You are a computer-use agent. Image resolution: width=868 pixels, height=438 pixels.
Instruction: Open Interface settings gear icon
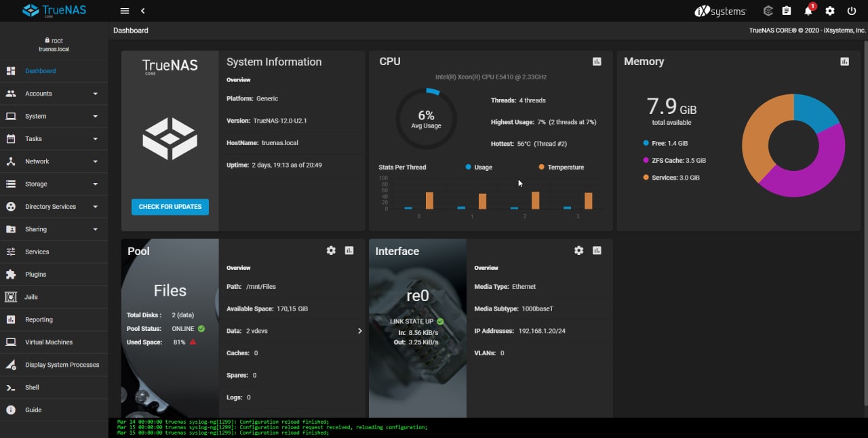tap(578, 250)
